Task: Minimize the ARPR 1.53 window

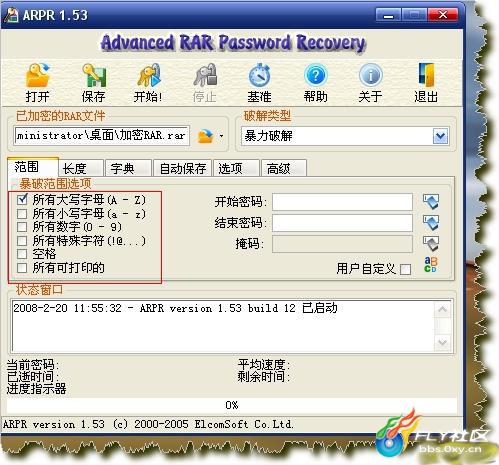Action: click(388, 15)
